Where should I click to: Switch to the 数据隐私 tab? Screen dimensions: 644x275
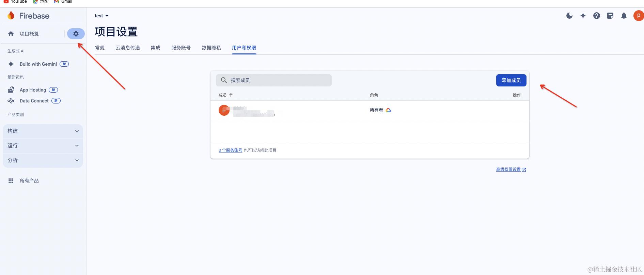pyautogui.click(x=211, y=48)
